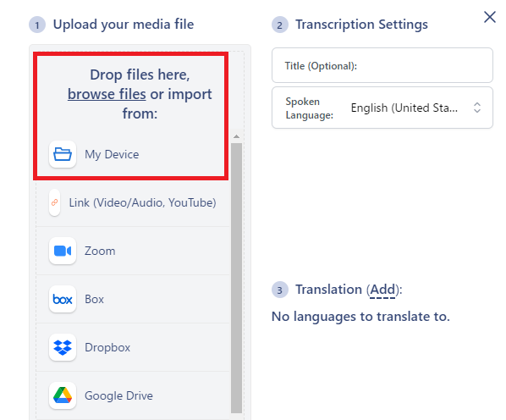Focus the Title (Optional) input field
The image size is (506, 420).
coord(382,65)
